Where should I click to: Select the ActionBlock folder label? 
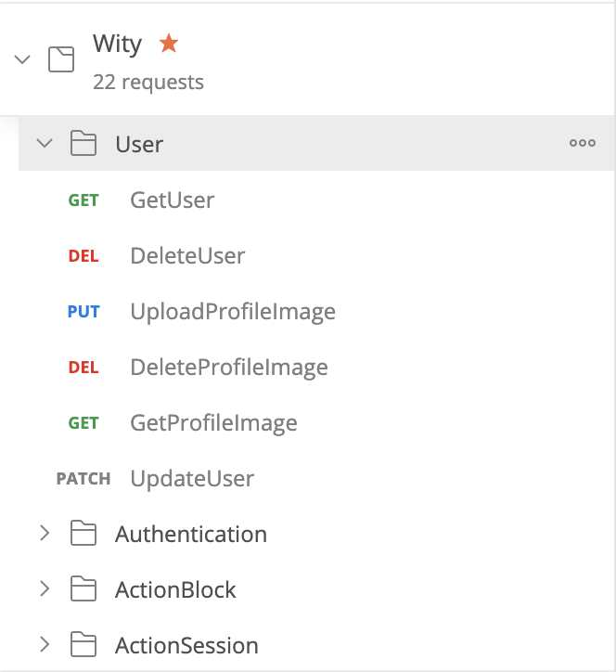tap(175, 590)
